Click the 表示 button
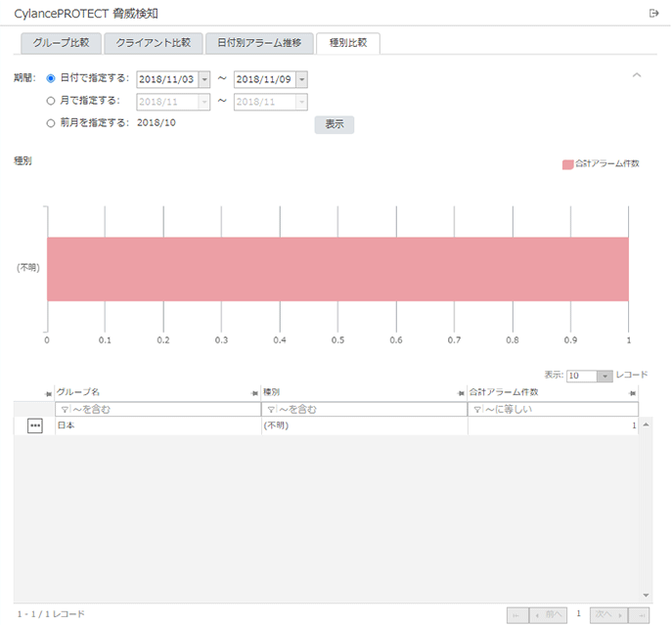This screenshot has height=626, width=672. tap(334, 124)
